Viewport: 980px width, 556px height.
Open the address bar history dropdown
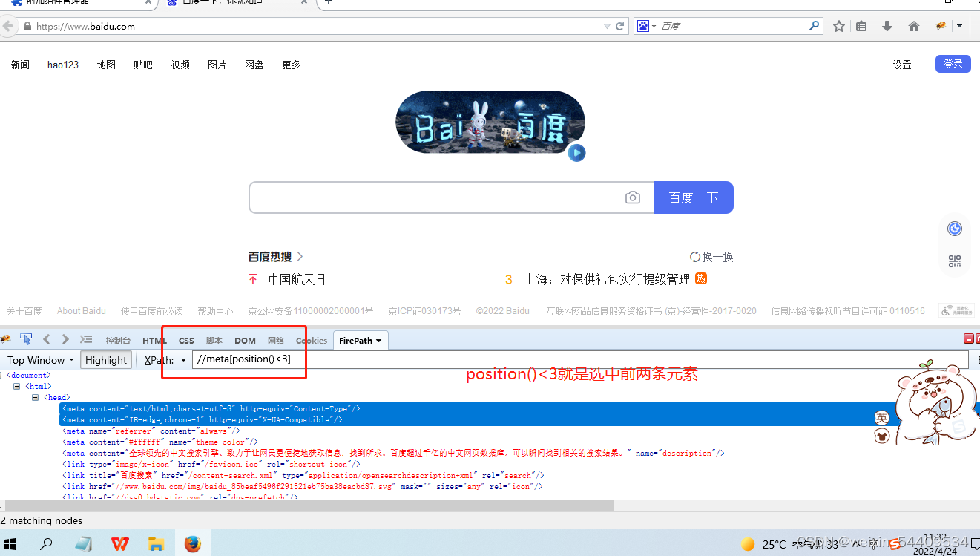[608, 26]
